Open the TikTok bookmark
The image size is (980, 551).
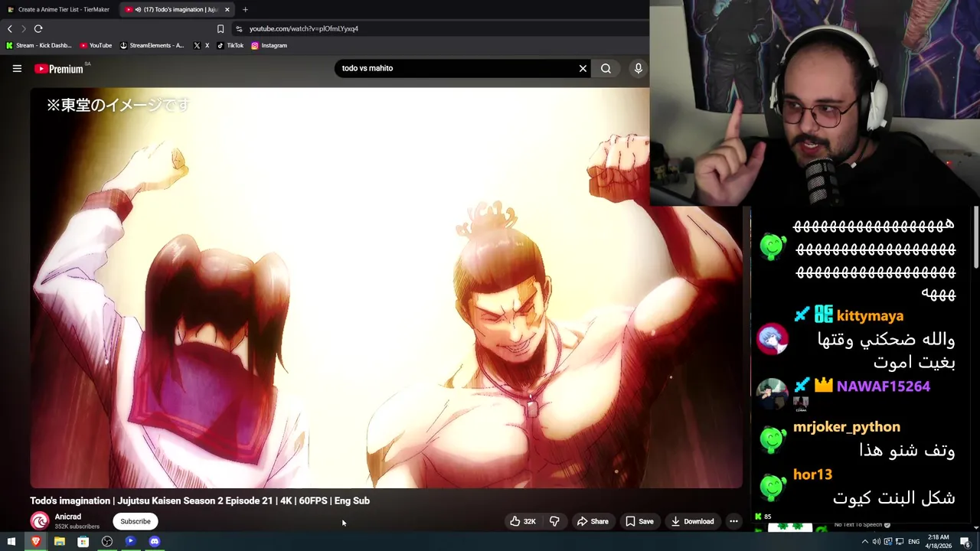[x=230, y=45]
